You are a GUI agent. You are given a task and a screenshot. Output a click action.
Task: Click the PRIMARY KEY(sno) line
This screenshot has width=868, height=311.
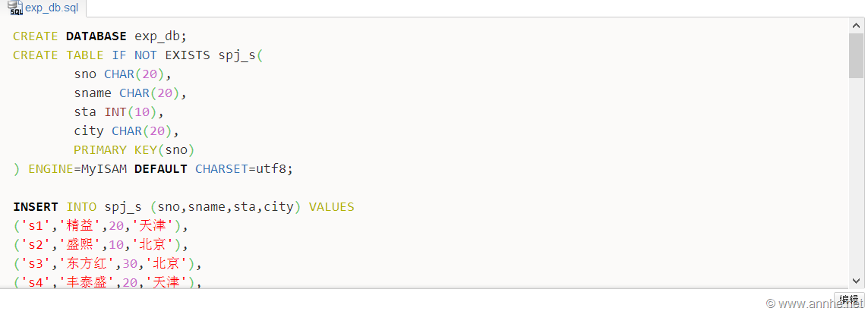[x=134, y=149]
